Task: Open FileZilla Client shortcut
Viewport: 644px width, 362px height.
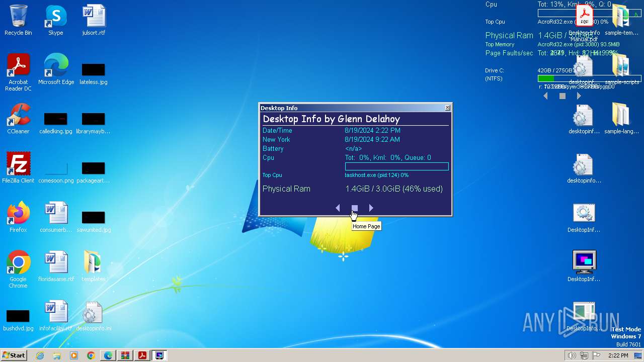Action: (x=18, y=168)
